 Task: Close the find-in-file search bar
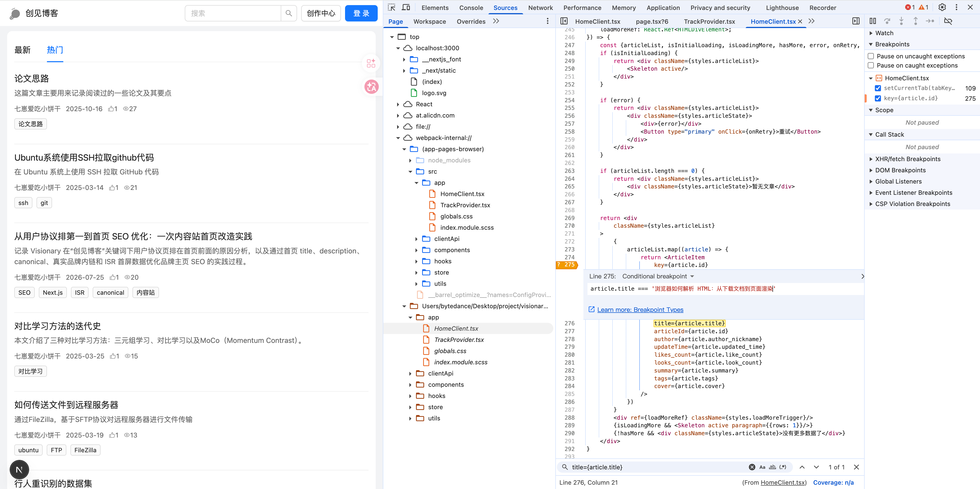click(856, 467)
